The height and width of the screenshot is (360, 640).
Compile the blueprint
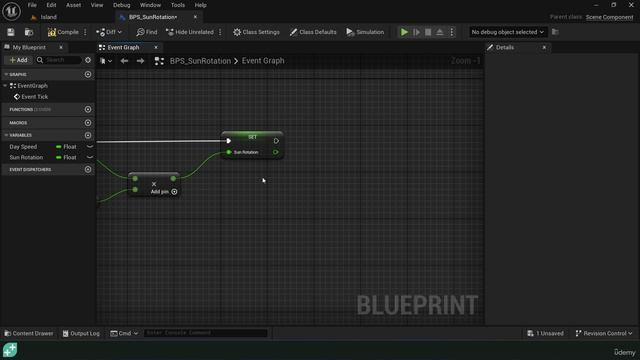63,32
